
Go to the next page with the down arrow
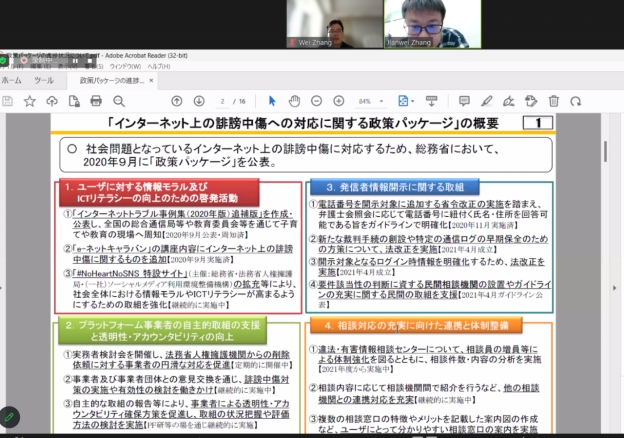(x=197, y=101)
